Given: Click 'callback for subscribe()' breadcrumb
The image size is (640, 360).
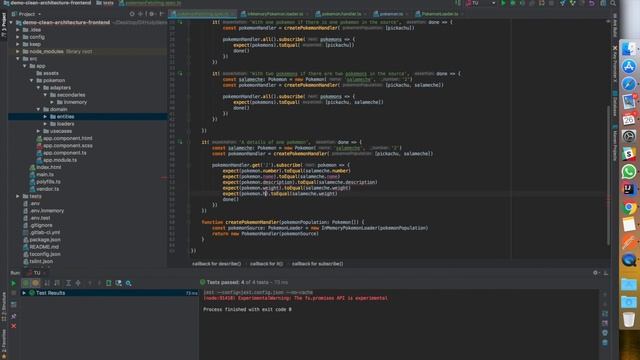Looking at the screenshot, I should click(317, 264).
